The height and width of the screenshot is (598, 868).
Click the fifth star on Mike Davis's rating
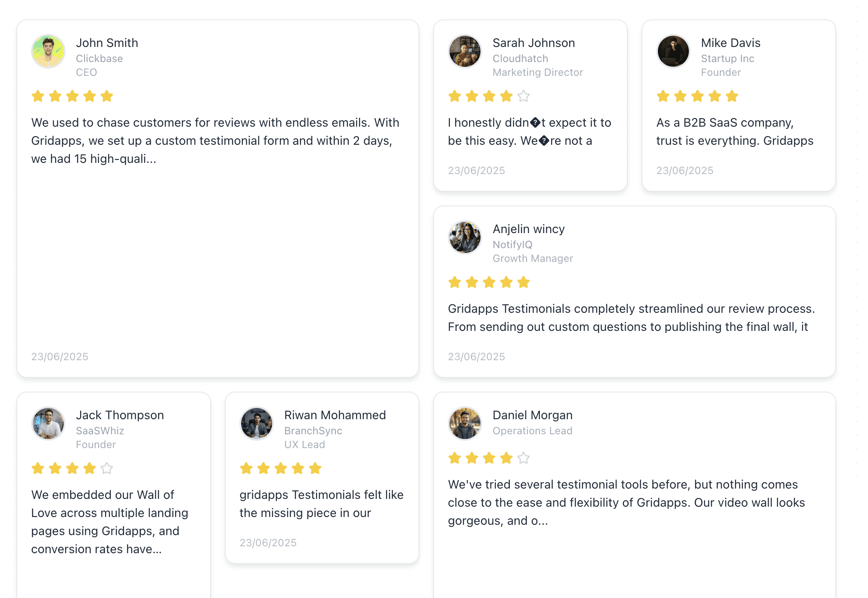(x=732, y=96)
